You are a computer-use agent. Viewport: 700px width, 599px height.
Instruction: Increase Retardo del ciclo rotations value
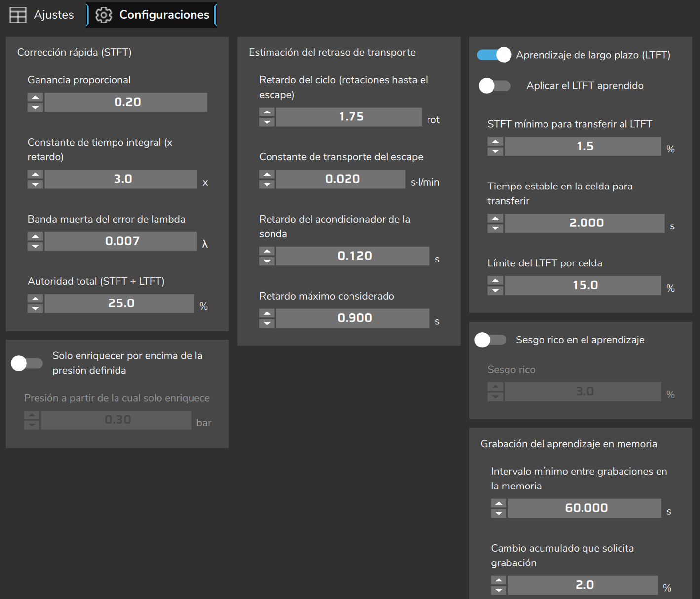(267, 112)
